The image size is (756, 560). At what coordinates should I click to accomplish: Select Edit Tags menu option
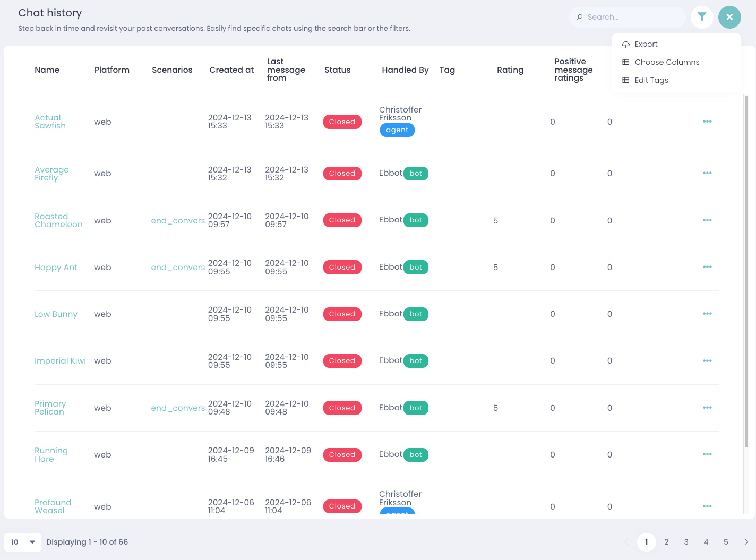point(651,80)
